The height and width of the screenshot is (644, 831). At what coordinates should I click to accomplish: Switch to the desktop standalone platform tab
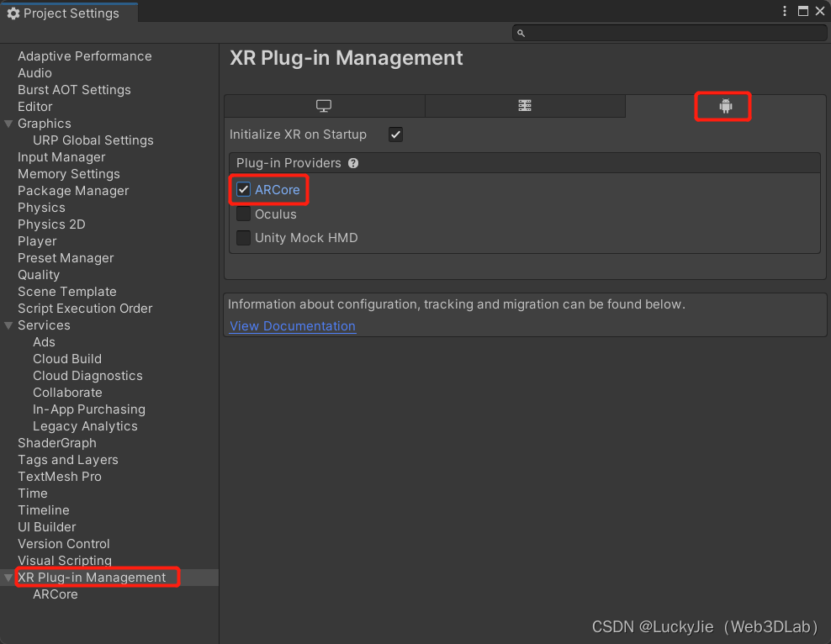click(x=324, y=106)
